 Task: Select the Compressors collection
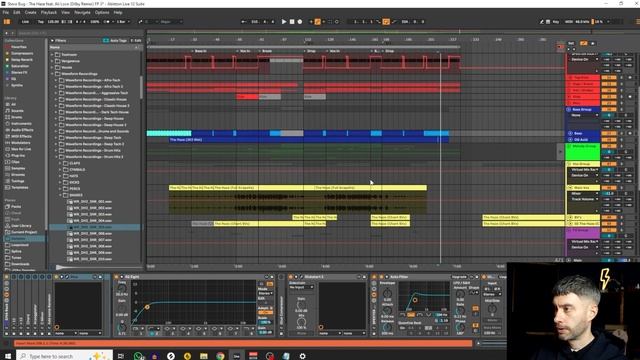click(22, 53)
